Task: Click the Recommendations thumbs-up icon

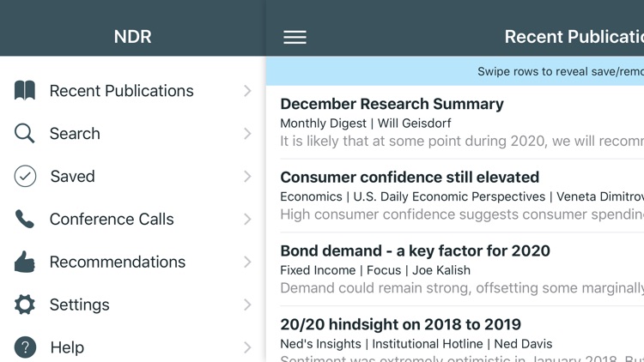Action: click(25, 262)
